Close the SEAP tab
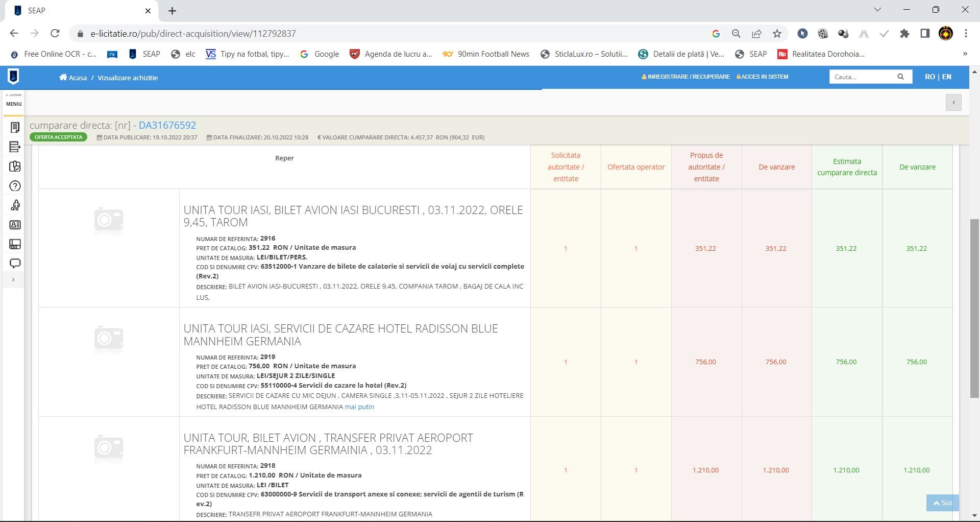Viewport: 980px width, 522px height. 148,11
